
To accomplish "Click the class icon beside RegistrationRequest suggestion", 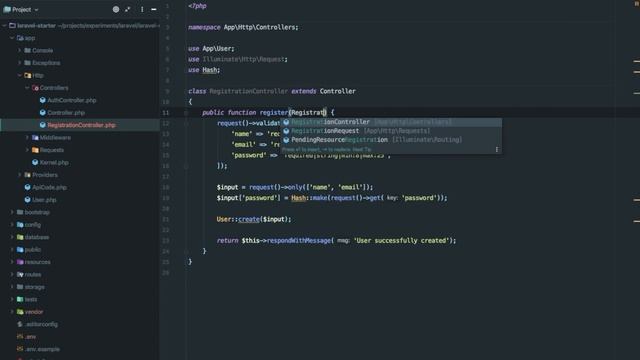I will tap(286, 131).
